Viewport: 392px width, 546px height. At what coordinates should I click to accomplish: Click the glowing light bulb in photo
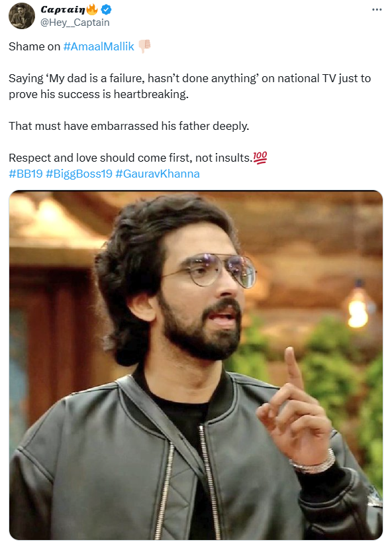(358, 309)
